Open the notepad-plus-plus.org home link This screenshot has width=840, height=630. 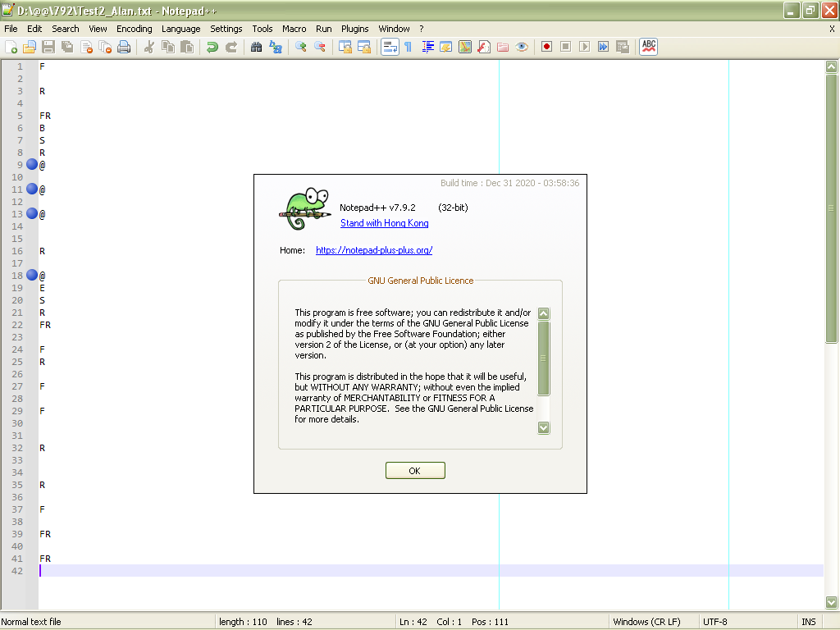[x=374, y=250]
